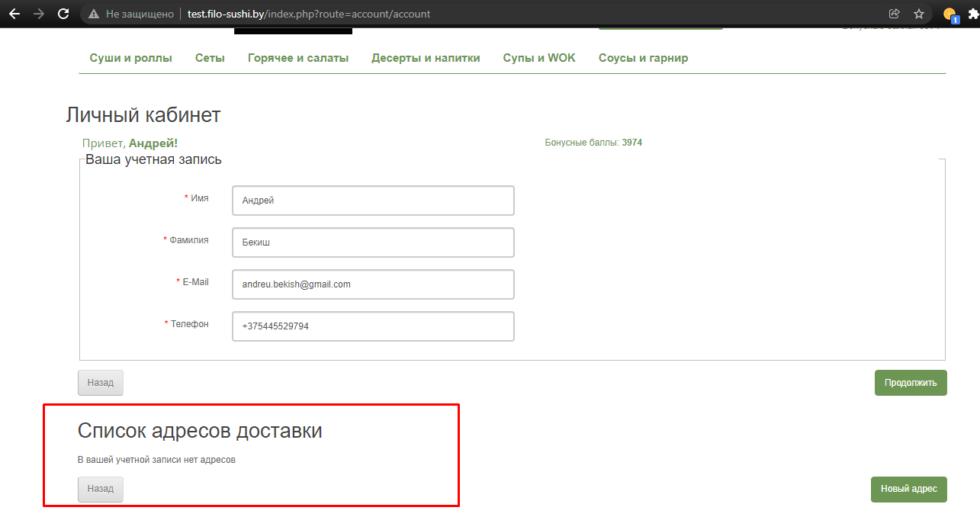
Task: Open the Соусы и гарнир category
Action: coord(643,58)
